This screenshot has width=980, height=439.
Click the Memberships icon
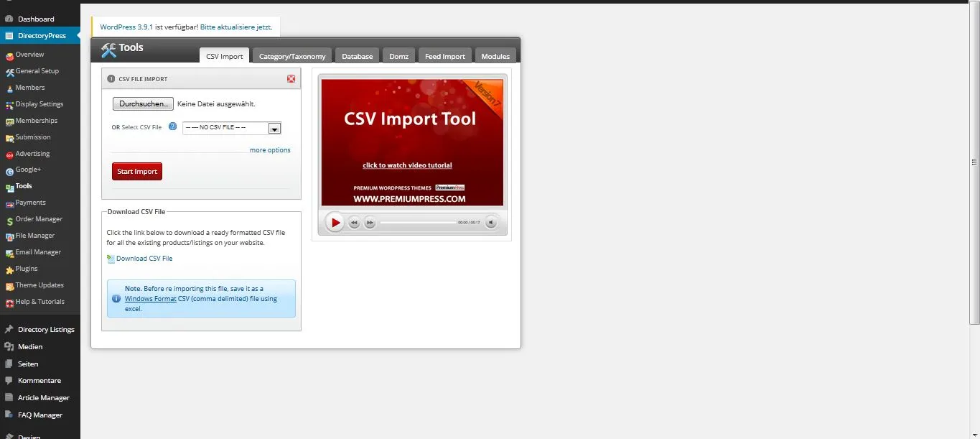(9, 121)
